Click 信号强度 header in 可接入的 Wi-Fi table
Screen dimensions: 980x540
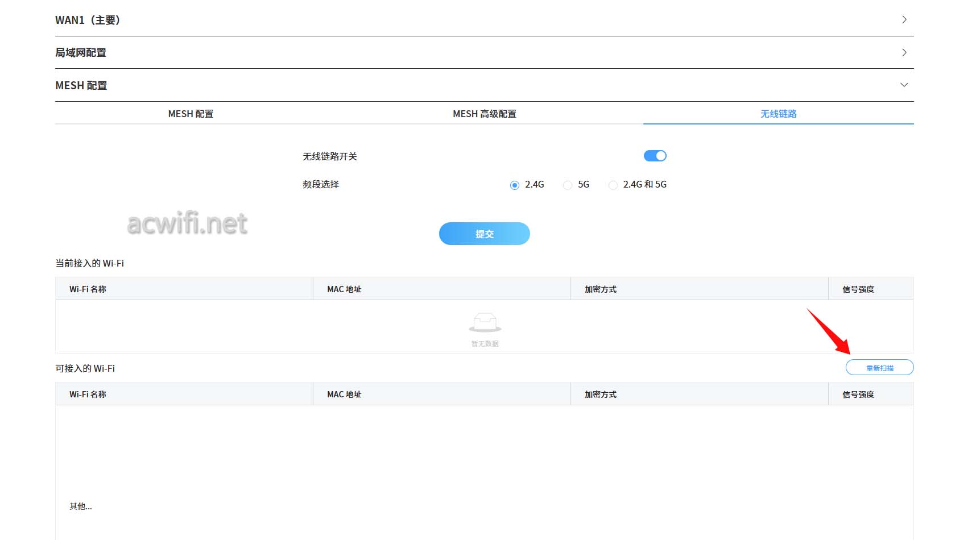click(858, 394)
